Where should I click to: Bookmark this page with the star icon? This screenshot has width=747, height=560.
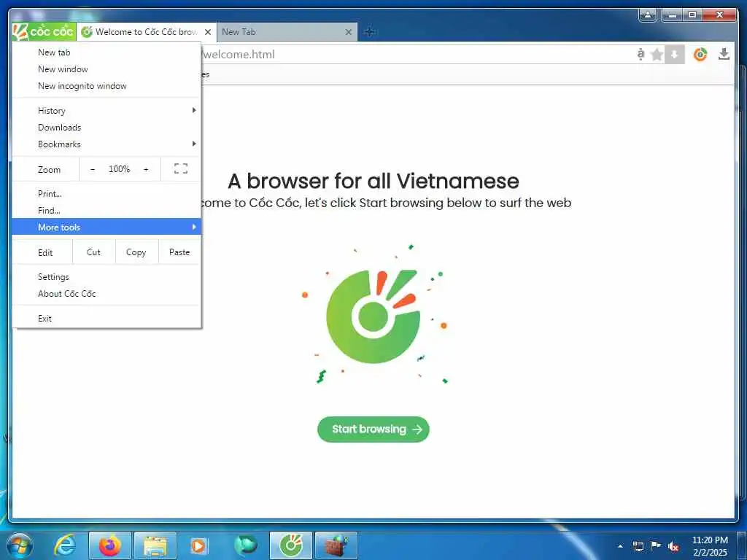tap(657, 55)
